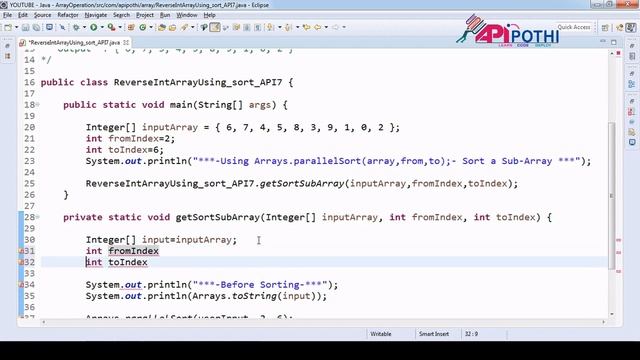This screenshot has height=360, width=640.
Task: Open the Refactor menu
Action: (x=68, y=15)
